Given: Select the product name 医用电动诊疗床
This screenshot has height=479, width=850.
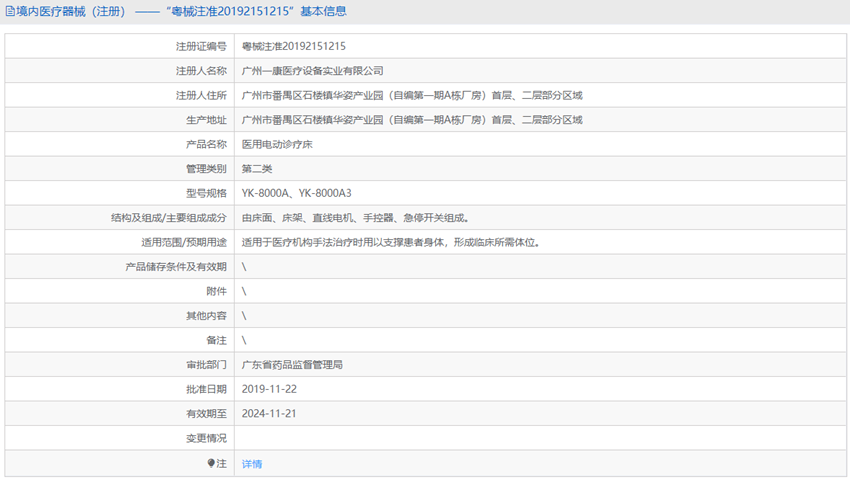Looking at the screenshot, I should pos(277,144).
